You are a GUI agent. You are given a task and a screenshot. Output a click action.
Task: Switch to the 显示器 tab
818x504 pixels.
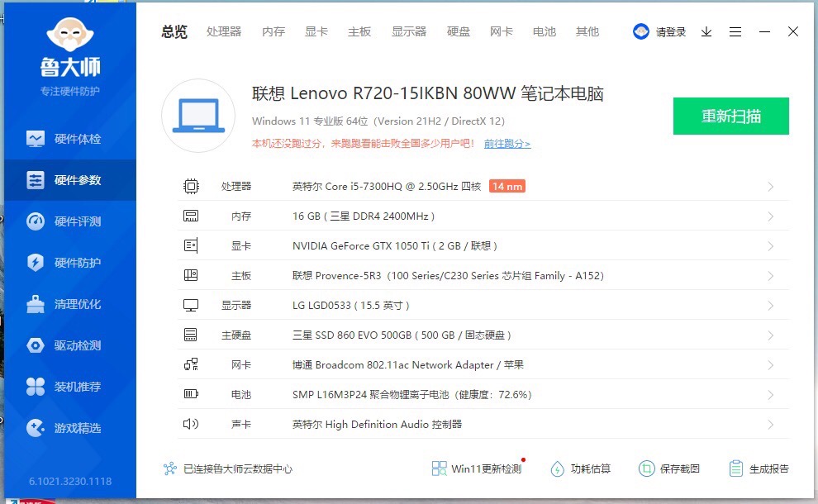coord(409,32)
